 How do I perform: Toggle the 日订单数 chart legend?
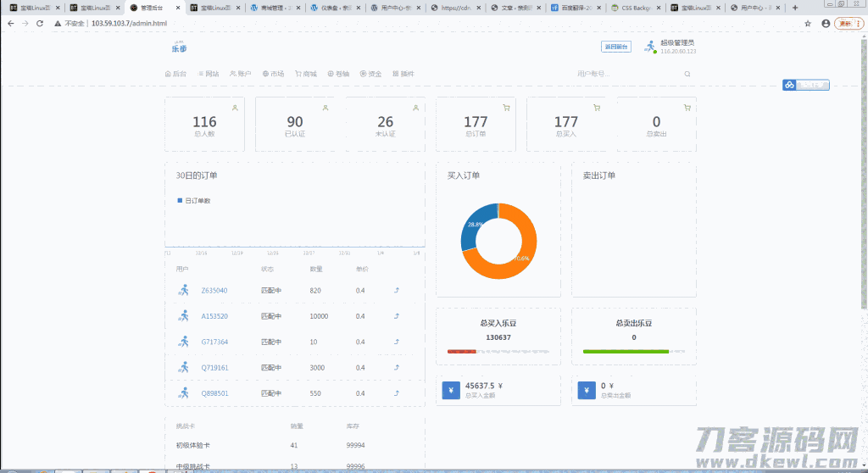[x=193, y=201]
